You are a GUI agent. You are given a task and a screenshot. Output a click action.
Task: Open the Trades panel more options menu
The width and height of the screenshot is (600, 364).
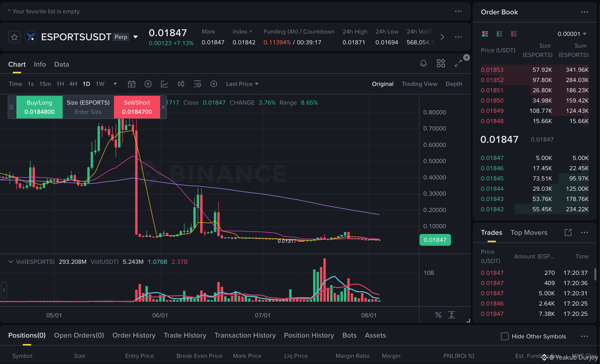point(585,232)
